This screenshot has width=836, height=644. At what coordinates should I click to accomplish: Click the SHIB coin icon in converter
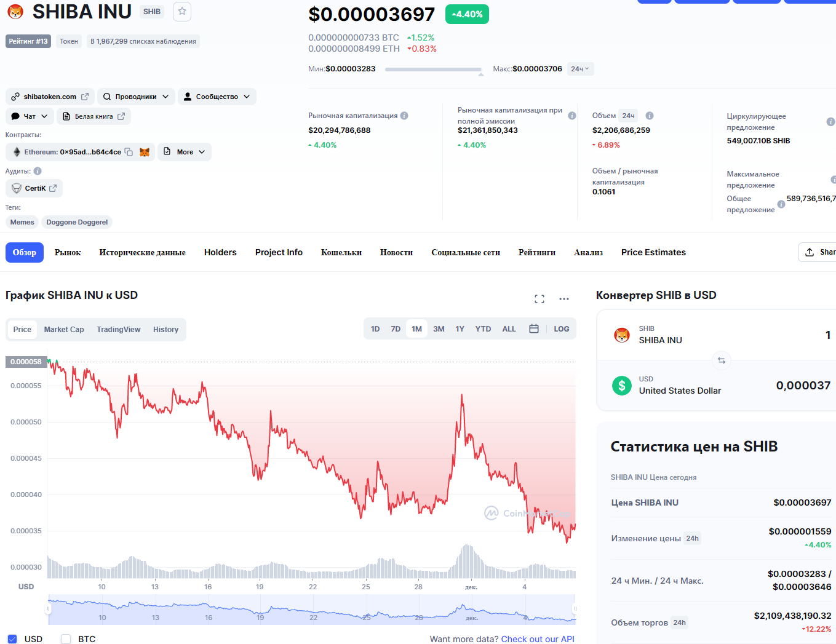[x=622, y=335]
